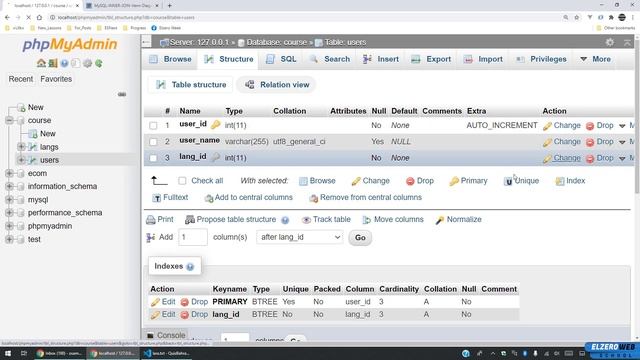Reload page in browser toolbar

point(29,18)
